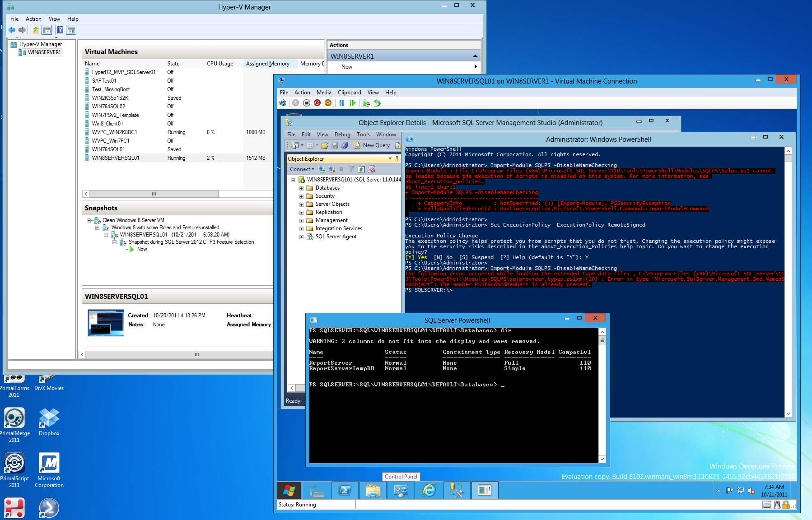Image resolution: width=812 pixels, height=520 pixels.
Task: Click Refresh icon in Object Explorer toolbar
Action: [361, 169]
